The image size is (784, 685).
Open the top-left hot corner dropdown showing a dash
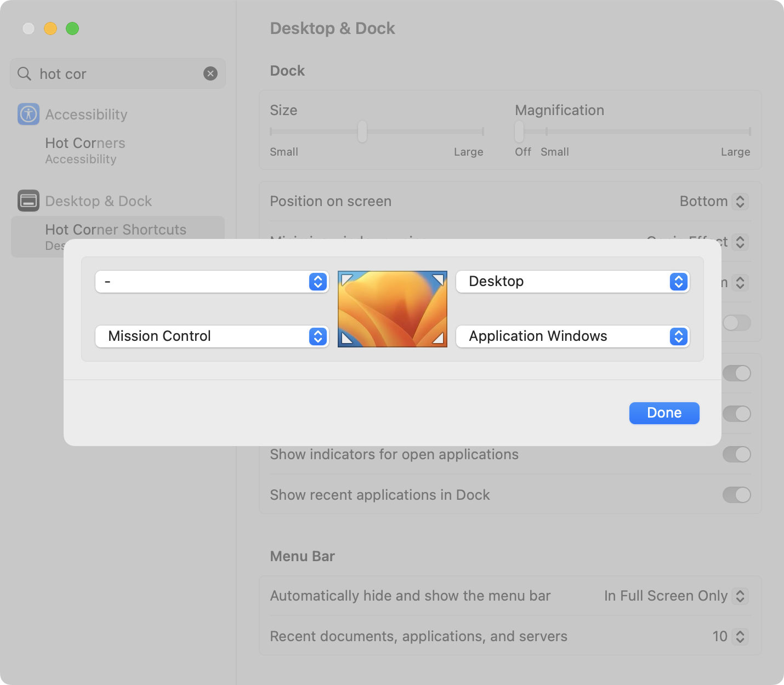click(212, 282)
